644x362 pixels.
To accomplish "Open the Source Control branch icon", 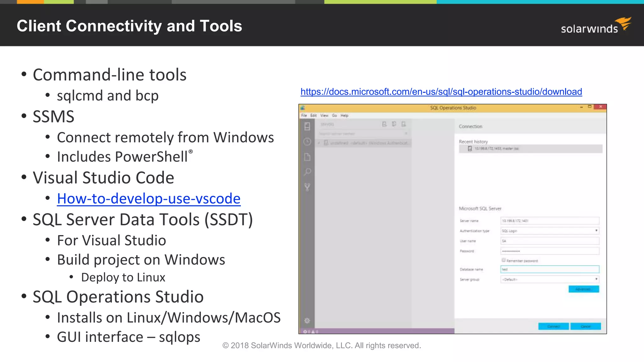I will 307,187.
